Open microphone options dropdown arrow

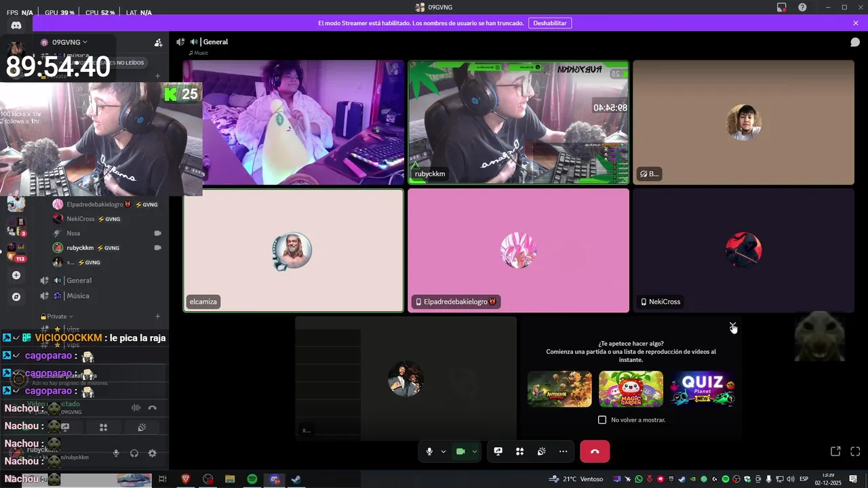pos(443,451)
